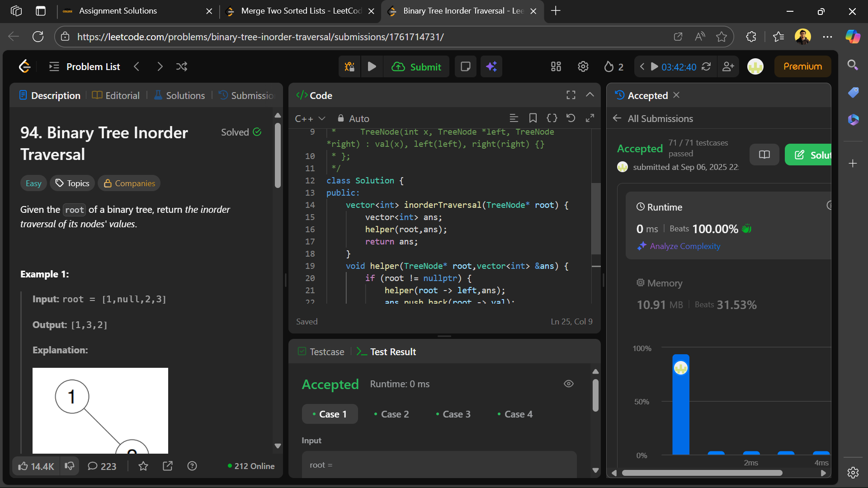
Task: Toggle the eye icon in Test Result
Action: (569, 384)
